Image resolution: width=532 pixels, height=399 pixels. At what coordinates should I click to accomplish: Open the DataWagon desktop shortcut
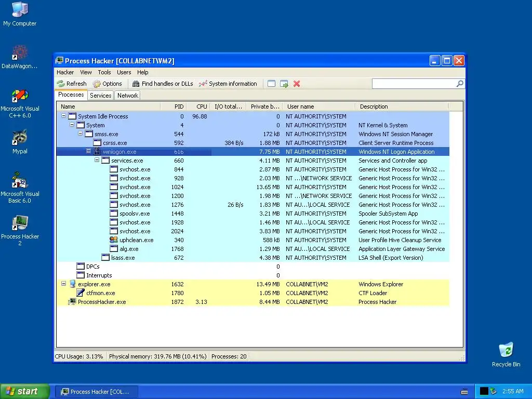pyautogui.click(x=20, y=57)
